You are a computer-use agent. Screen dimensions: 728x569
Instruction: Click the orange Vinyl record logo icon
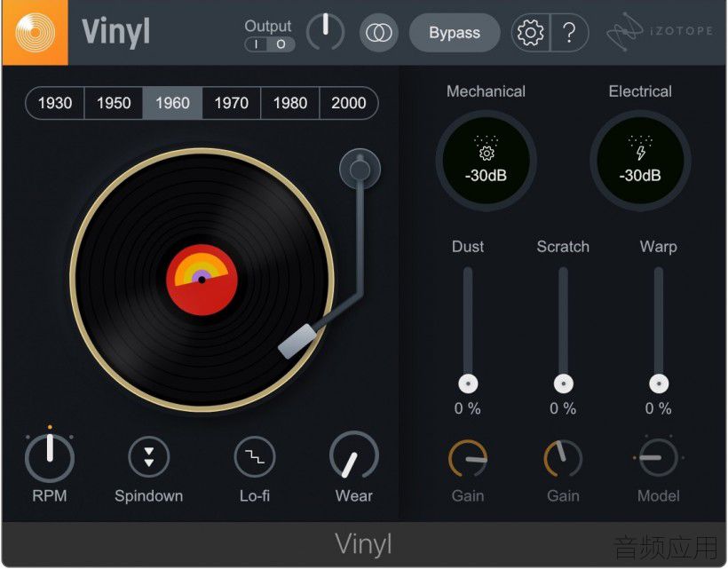36,33
